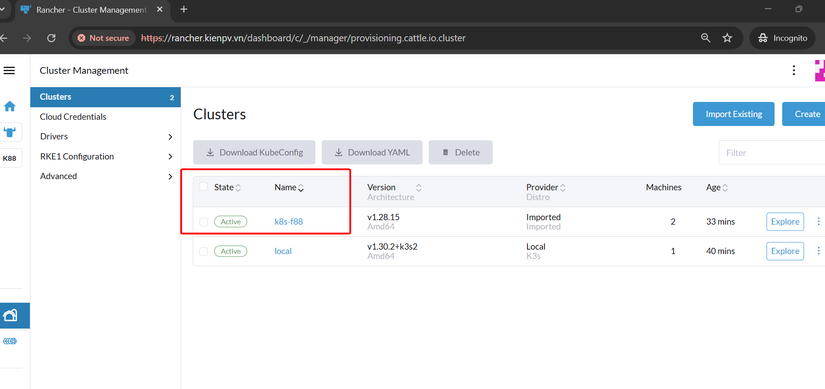Click the Not secure site warning
This screenshot has width=825, height=389.
tap(103, 38)
